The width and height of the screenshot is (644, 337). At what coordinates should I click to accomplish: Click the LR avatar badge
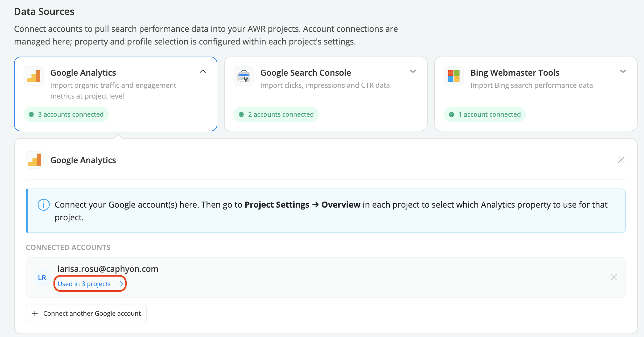[x=42, y=278]
